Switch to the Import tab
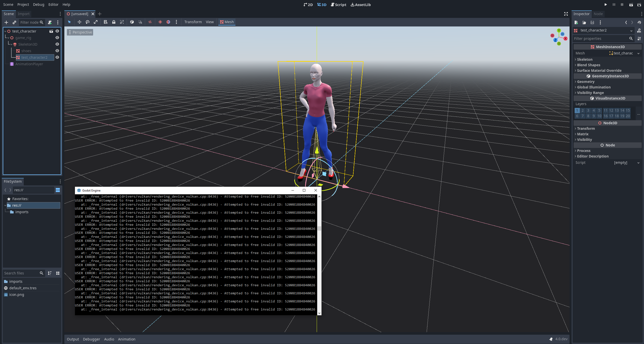The height and width of the screenshot is (344, 644). click(x=24, y=14)
